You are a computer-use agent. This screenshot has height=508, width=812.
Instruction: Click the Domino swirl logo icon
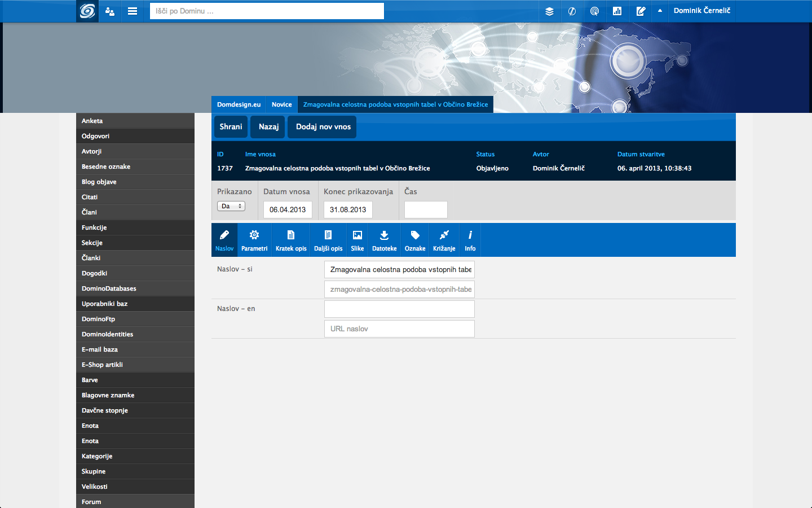87,11
